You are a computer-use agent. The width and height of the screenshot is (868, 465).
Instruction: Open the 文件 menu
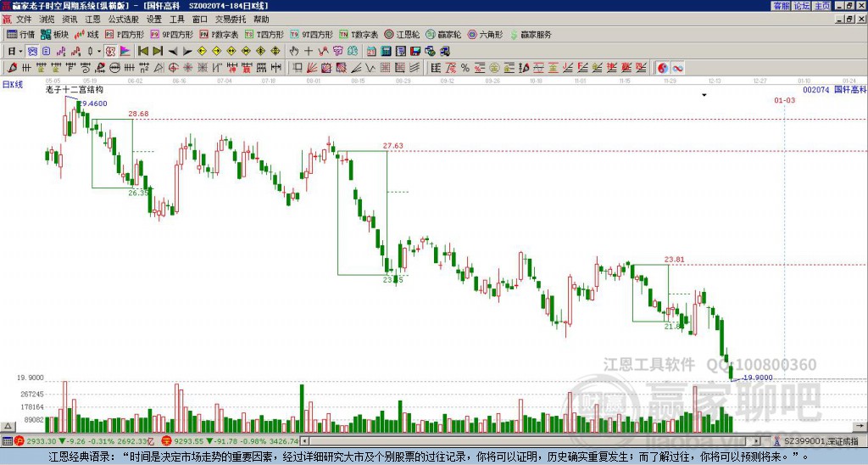pos(24,20)
